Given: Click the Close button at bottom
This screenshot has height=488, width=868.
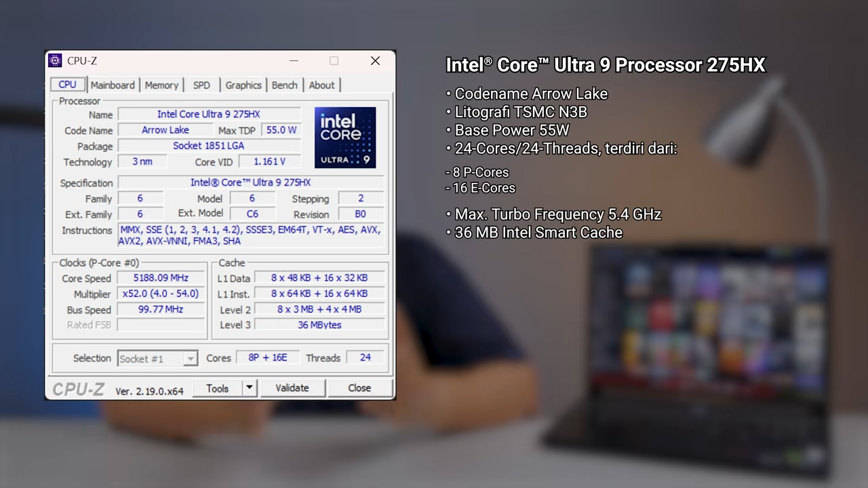Looking at the screenshot, I should [359, 388].
